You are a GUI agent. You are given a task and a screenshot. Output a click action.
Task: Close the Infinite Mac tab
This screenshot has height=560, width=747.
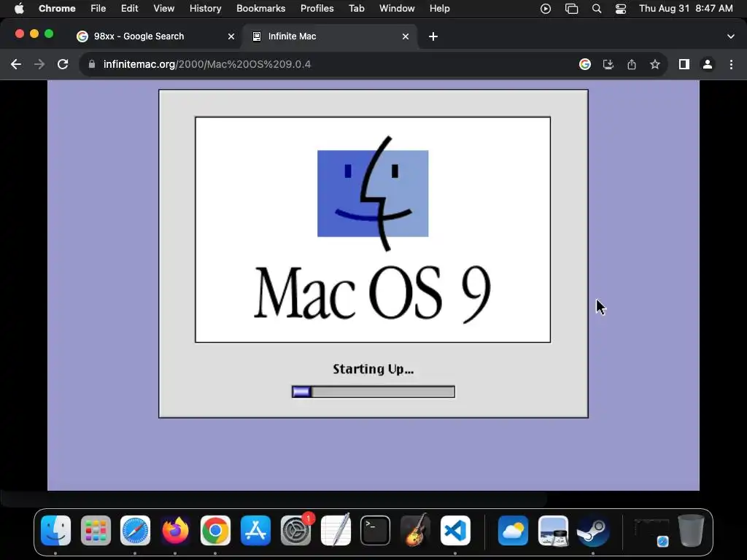406,36
